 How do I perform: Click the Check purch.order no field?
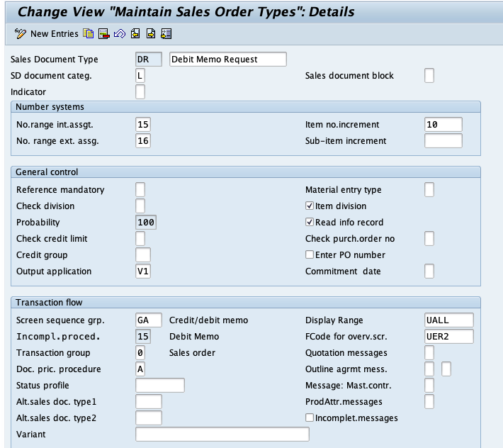[x=429, y=239]
